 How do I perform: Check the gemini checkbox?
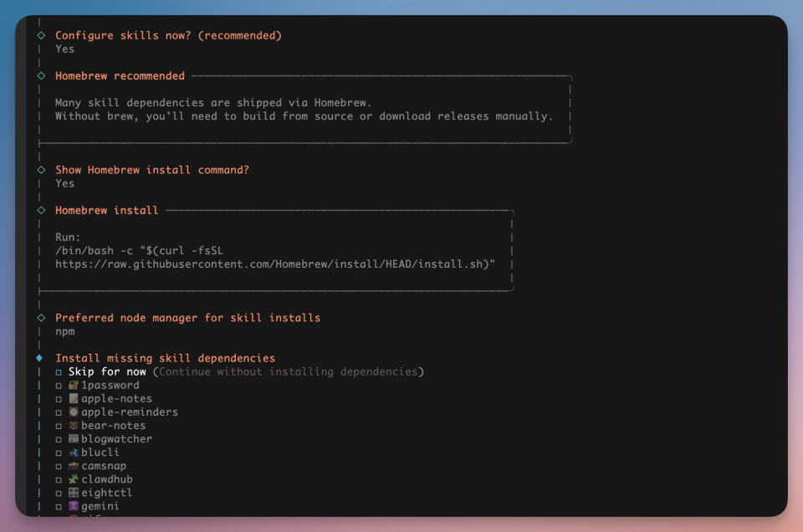click(x=59, y=506)
